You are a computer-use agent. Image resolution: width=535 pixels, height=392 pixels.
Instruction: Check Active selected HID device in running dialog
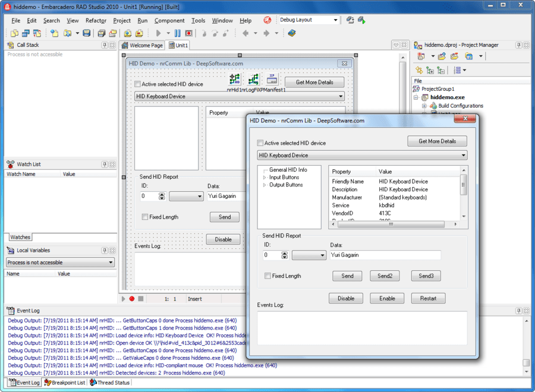pyautogui.click(x=260, y=143)
